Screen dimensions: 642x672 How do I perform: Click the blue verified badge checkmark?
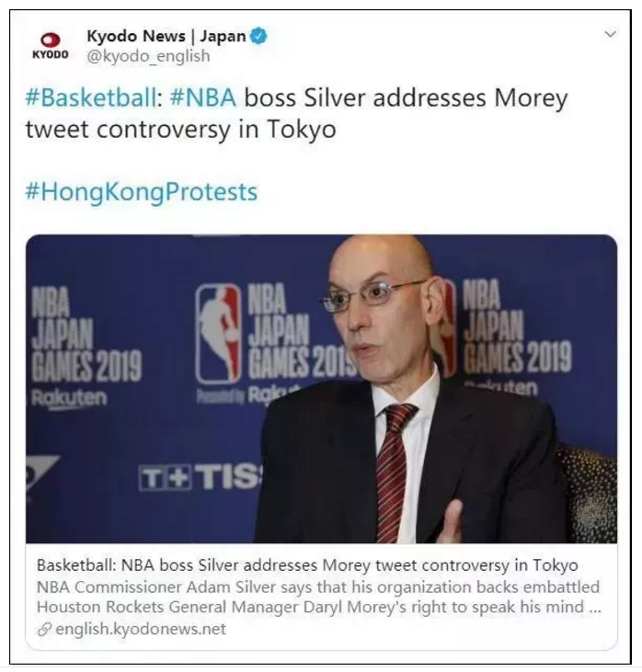258,36
